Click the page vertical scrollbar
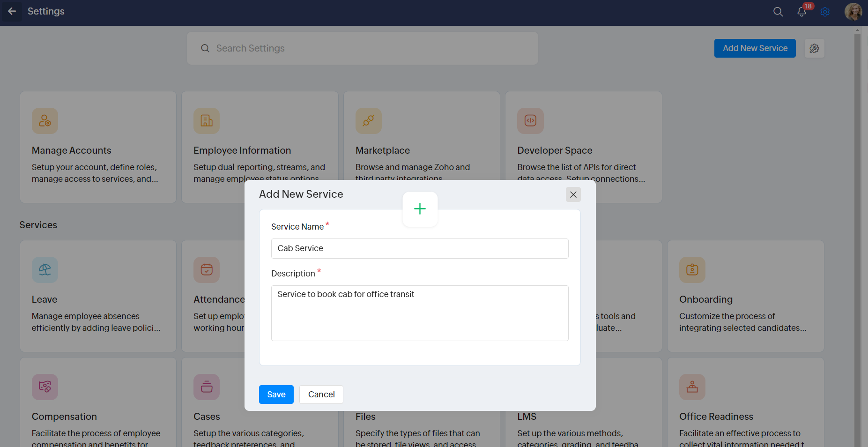 [857, 237]
